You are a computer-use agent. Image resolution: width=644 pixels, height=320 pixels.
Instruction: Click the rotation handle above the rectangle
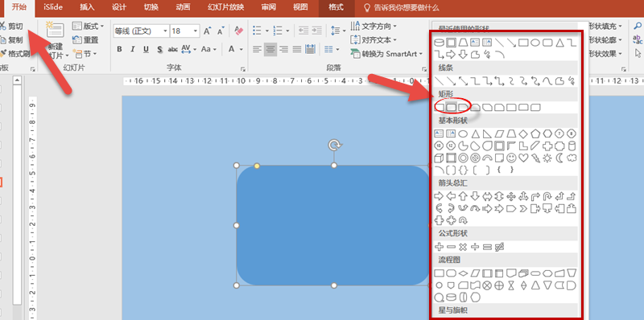click(334, 145)
